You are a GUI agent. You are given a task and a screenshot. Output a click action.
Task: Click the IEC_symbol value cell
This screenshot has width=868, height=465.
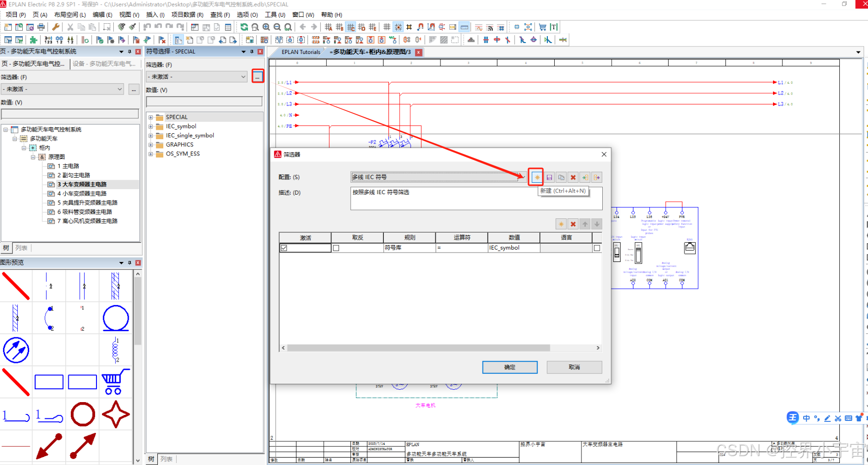tap(514, 248)
